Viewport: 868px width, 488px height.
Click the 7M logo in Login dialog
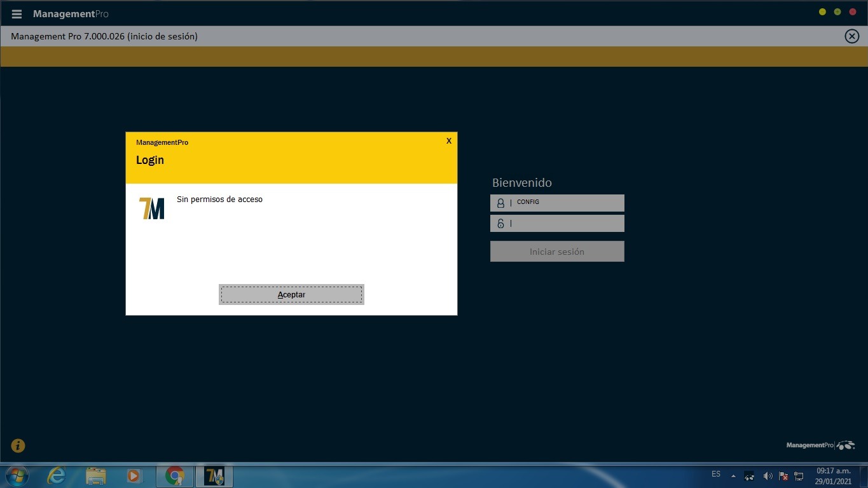[151, 208]
